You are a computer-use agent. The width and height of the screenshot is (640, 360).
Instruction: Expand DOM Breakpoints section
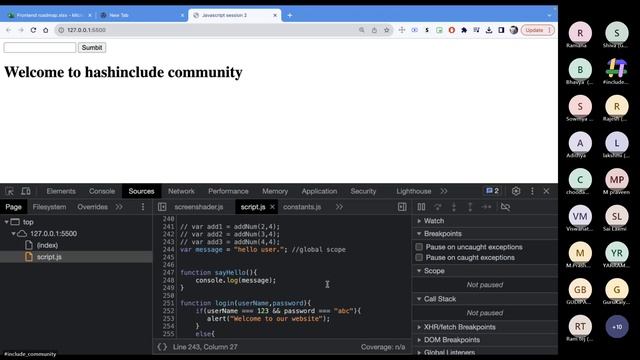[419, 340]
